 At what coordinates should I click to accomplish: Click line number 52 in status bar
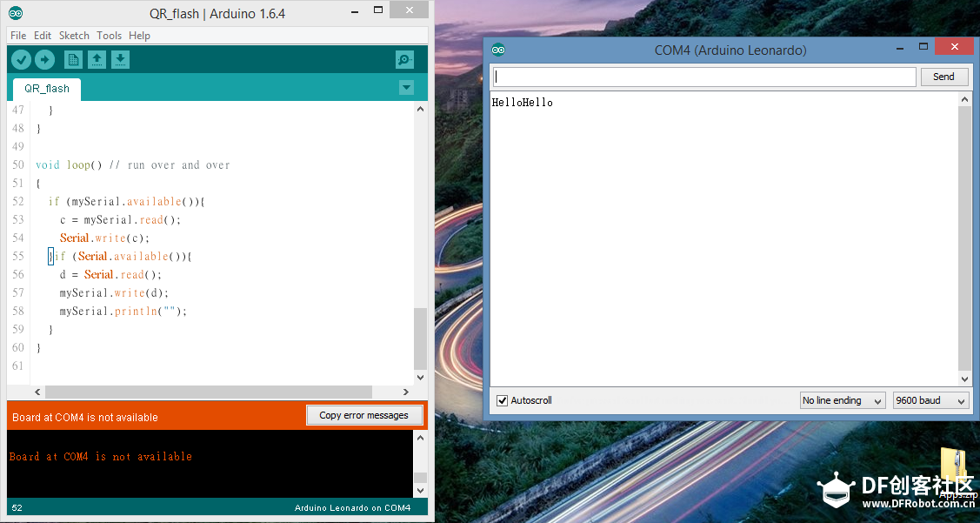[17, 508]
